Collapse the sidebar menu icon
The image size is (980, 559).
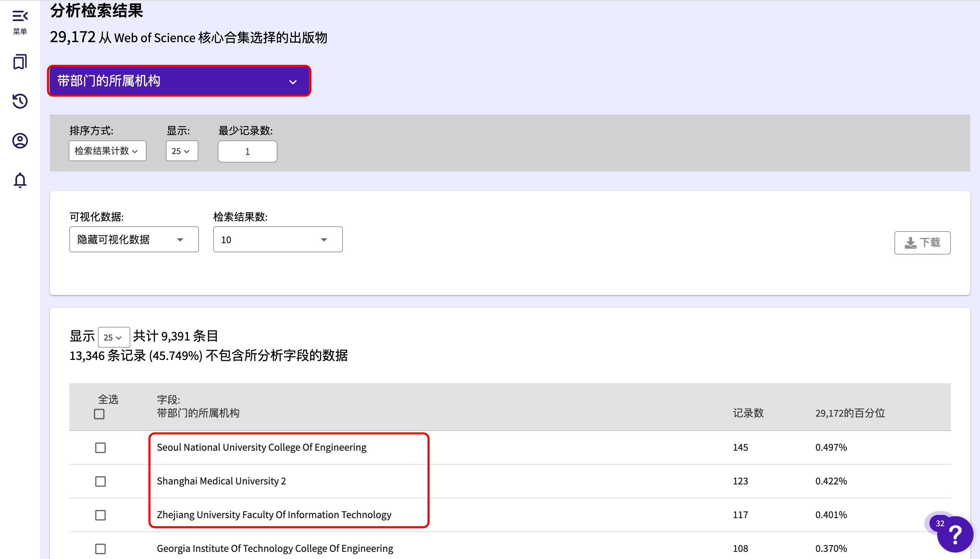click(20, 16)
